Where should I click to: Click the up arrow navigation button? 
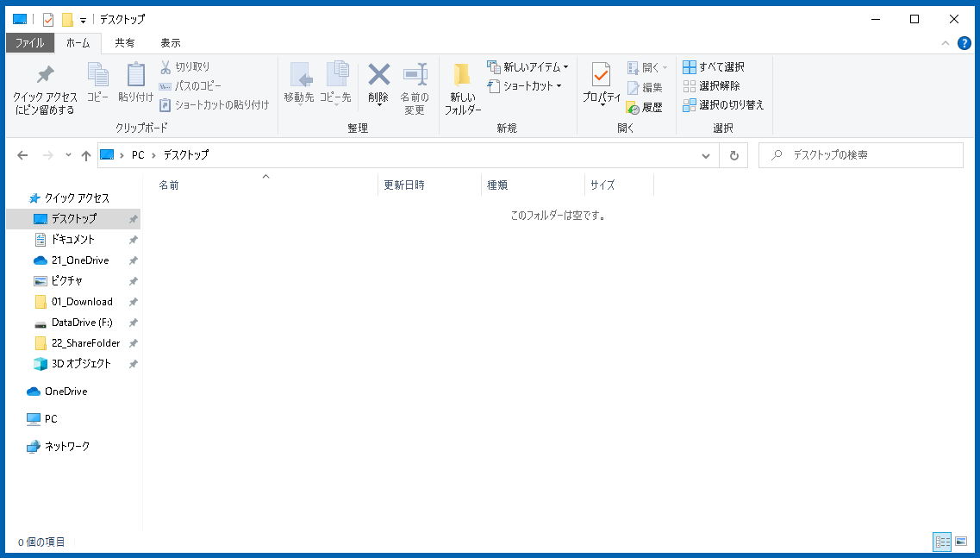[x=85, y=155]
